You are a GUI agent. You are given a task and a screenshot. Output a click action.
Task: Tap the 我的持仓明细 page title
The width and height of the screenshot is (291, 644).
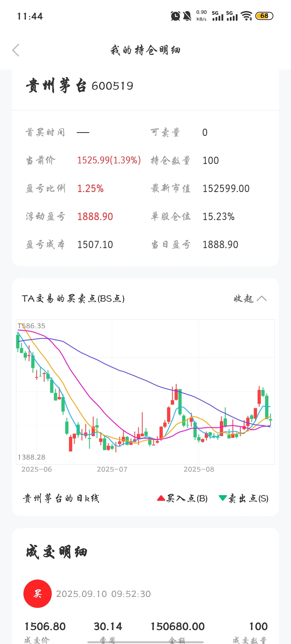click(145, 50)
